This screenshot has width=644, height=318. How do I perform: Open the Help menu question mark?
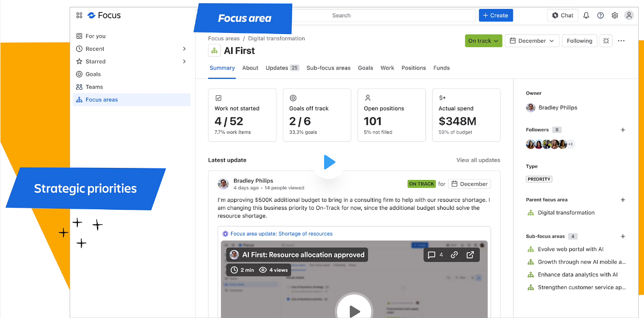[600, 15]
